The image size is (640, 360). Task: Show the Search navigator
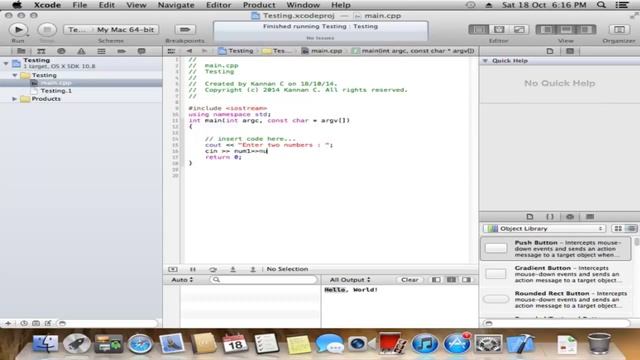click(61, 51)
